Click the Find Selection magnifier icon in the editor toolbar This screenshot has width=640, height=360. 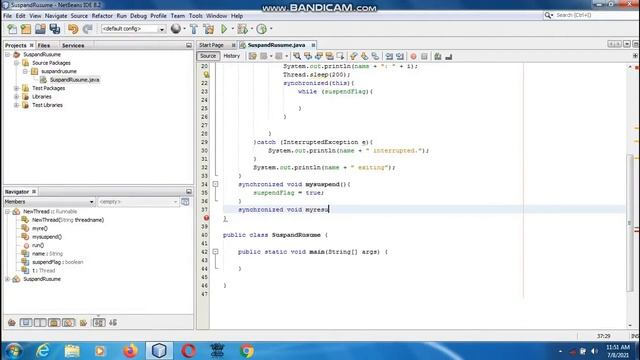[297, 56]
